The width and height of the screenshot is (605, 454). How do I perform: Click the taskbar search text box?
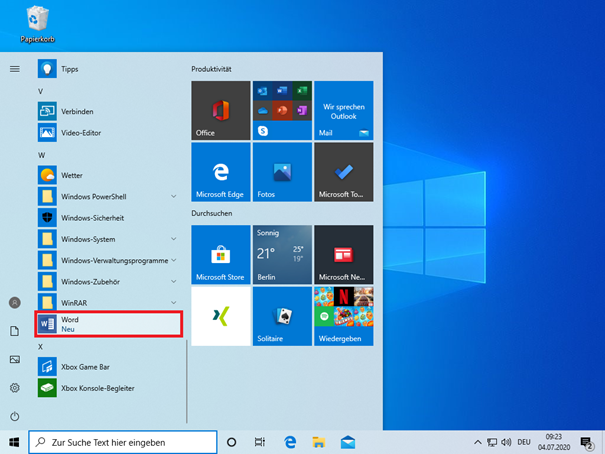124,442
